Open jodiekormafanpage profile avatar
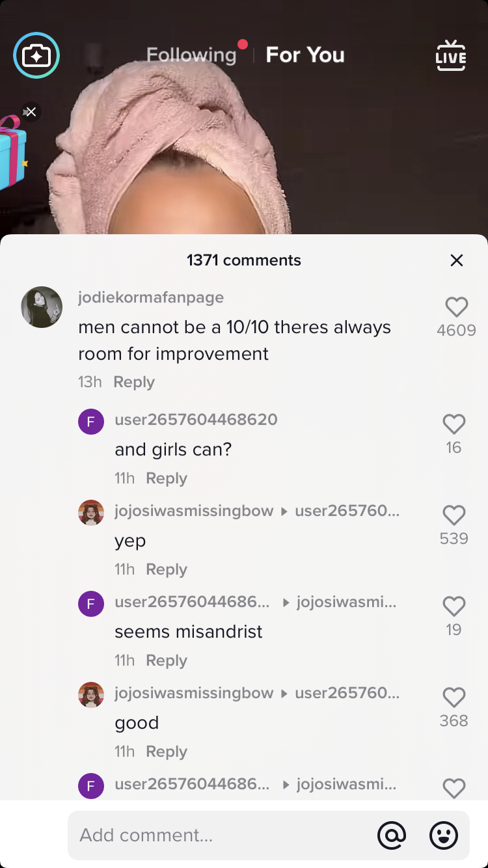 42,306
